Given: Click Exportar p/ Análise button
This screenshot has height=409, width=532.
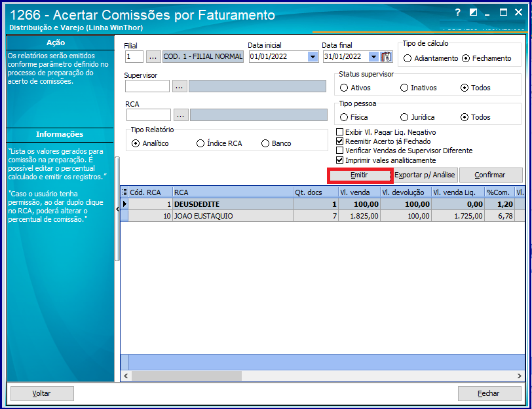Looking at the screenshot, I should click(425, 175).
